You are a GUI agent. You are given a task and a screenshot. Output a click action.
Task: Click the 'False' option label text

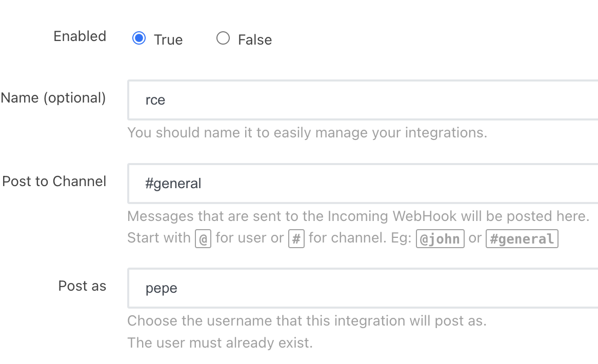pos(255,40)
